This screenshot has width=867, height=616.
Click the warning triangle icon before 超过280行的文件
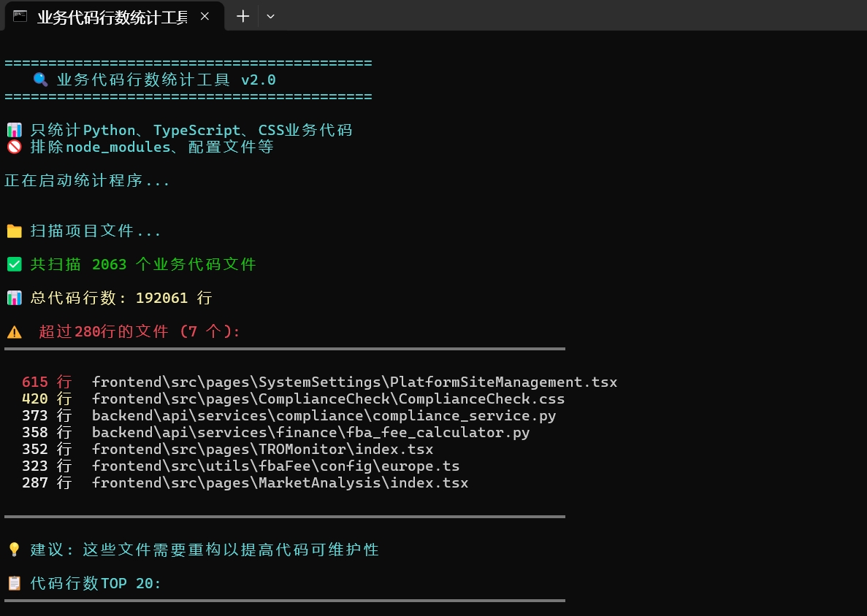pos(14,331)
